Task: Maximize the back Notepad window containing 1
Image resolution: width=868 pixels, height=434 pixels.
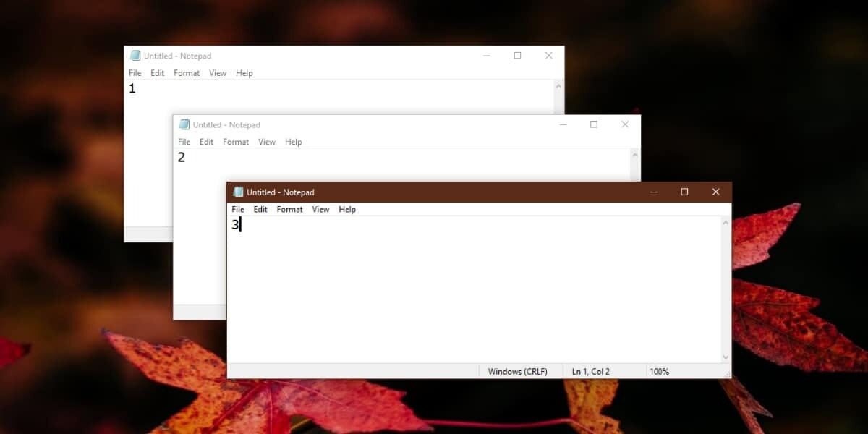Action: point(517,56)
